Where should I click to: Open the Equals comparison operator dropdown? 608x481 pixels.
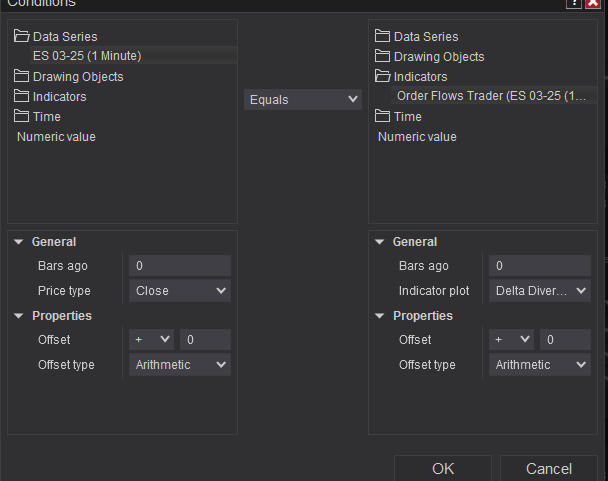coord(303,99)
